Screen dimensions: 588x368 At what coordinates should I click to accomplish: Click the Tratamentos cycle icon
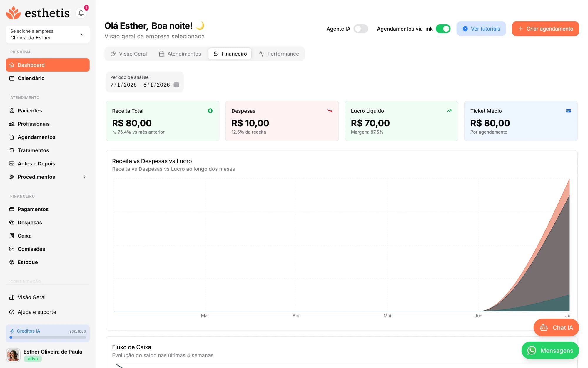pos(12,150)
